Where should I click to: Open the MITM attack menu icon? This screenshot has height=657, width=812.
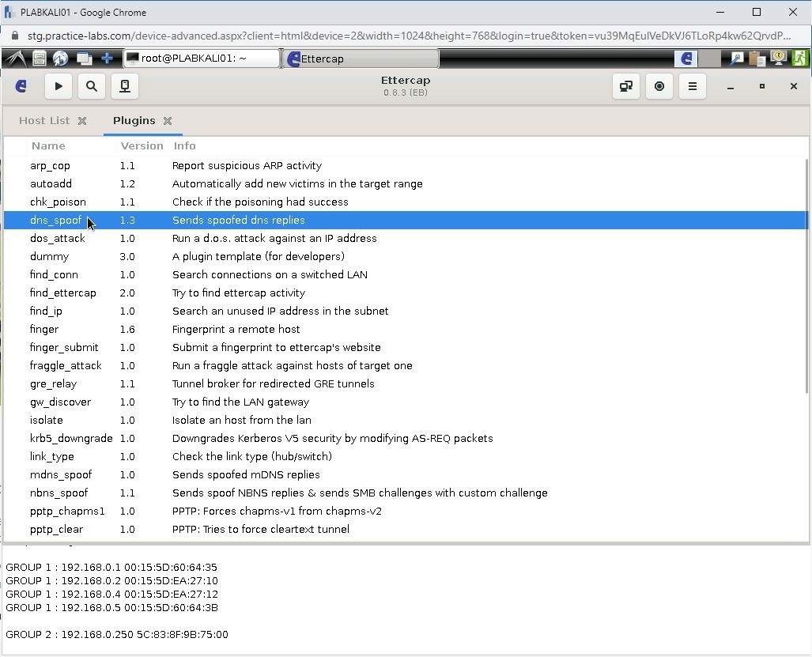(625, 86)
